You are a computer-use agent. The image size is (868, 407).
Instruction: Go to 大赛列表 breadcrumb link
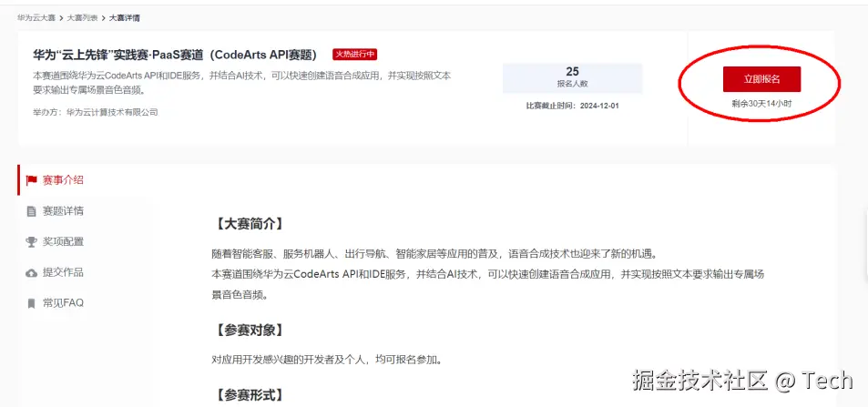(83, 17)
